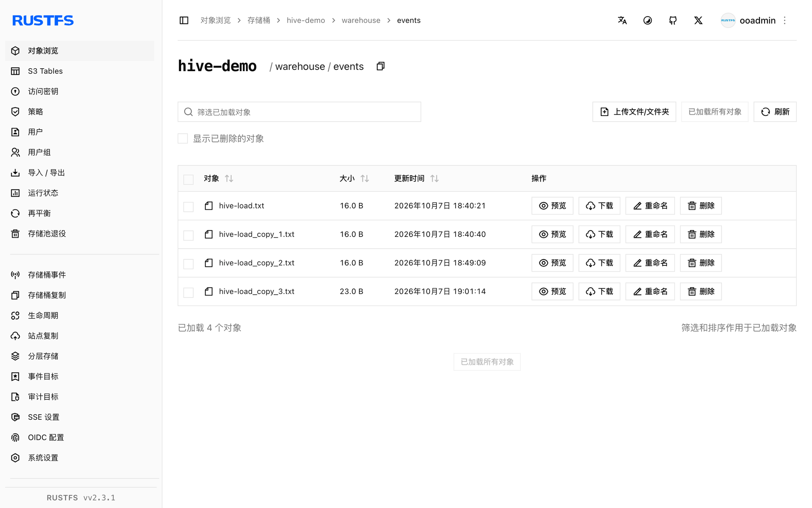
Task: Open the ooadmin user options menu
Action: pos(785,20)
